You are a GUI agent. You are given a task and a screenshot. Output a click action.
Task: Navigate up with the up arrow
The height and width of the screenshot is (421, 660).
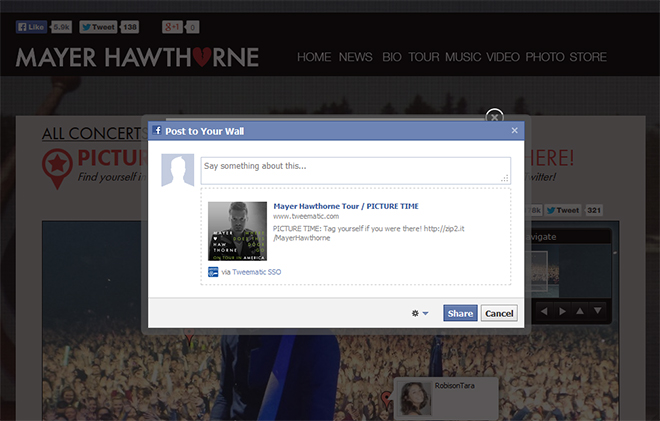pyautogui.click(x=580, y=311)
